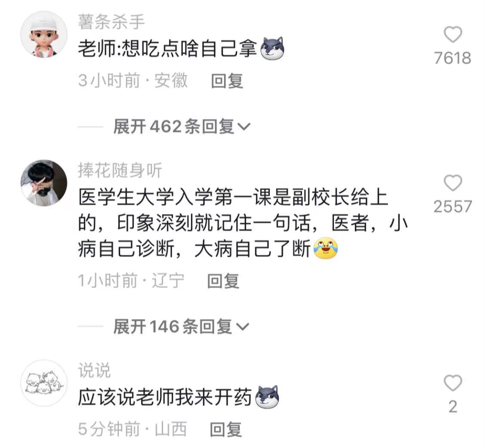484x448 pixels.
Task: Open 说说's pig avatar picture
Action: click(x=44, y=383)
